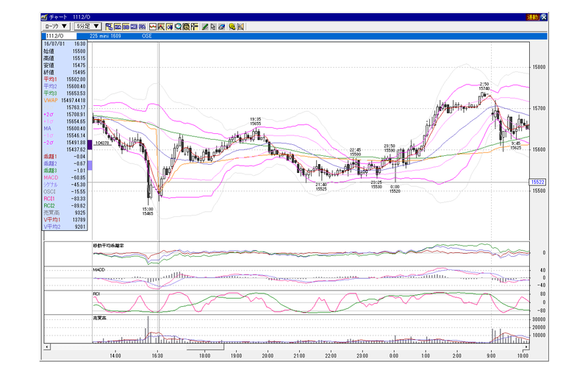Select the green pencil drawing tool
The image size is (588, 373).
tap(205, 26)
